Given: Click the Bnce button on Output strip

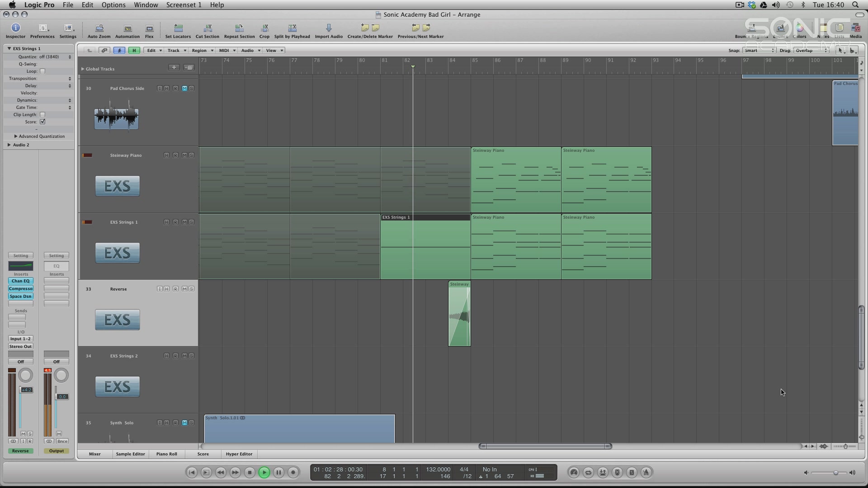Looking at the screenshot, I should click(x=62, y=441).
